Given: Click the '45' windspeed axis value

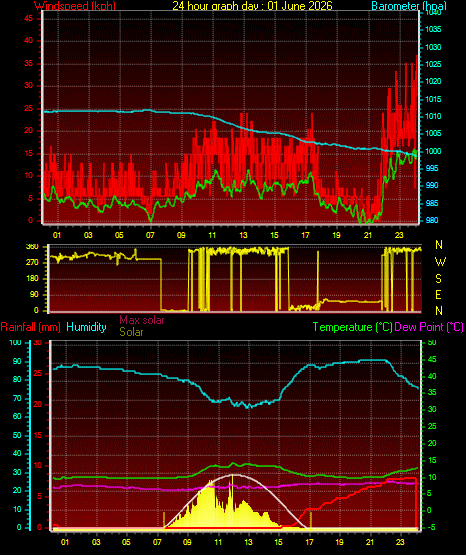Looking at the screenshot, I should (x=29, y=18).
